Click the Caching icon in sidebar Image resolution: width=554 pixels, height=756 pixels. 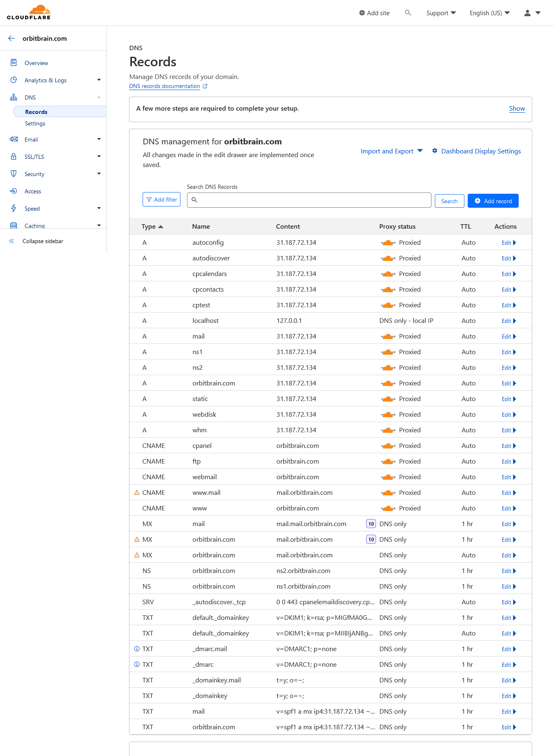tap(14, 225)
